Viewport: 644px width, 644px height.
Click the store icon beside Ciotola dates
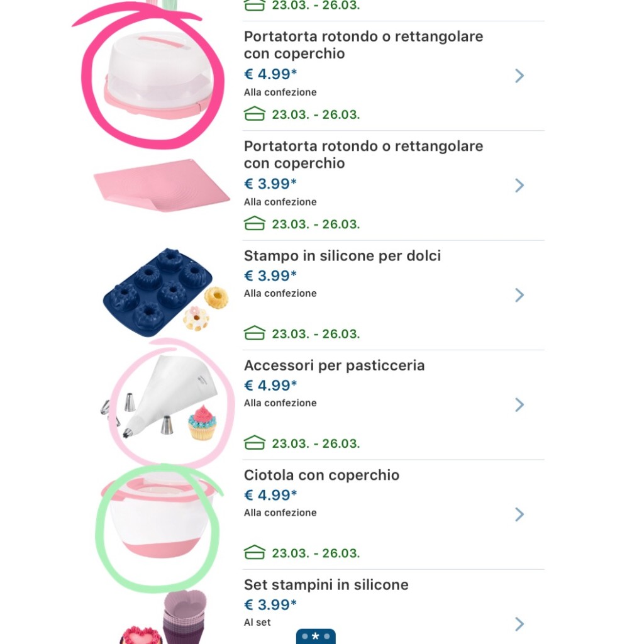click(x=255, y=552)
